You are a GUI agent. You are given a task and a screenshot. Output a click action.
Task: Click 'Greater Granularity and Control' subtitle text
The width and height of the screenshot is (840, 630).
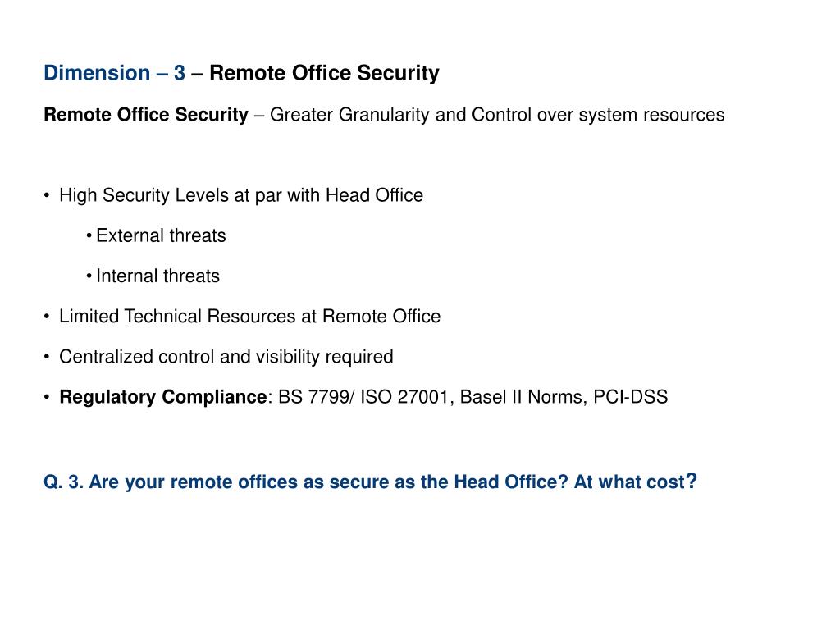coord(400,115)
